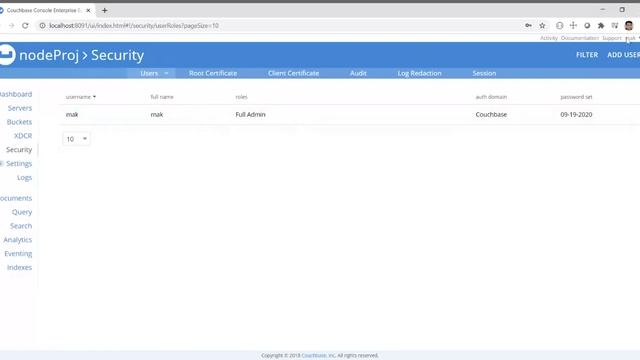
Task: Open Indexes in the sidebar
Action: point(19,267)
